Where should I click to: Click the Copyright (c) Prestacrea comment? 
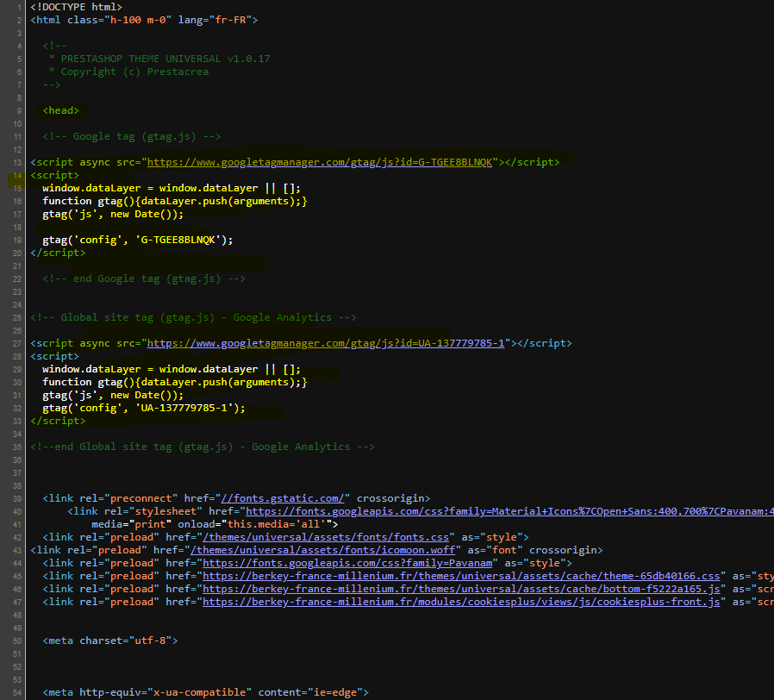pyautogui.click(x=128, y=72)
